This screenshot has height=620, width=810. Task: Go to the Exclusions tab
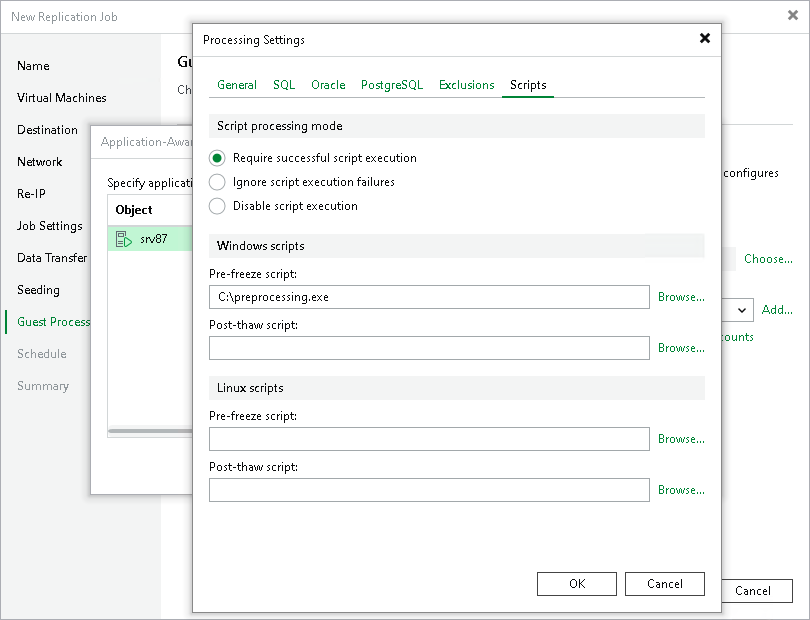466,85
